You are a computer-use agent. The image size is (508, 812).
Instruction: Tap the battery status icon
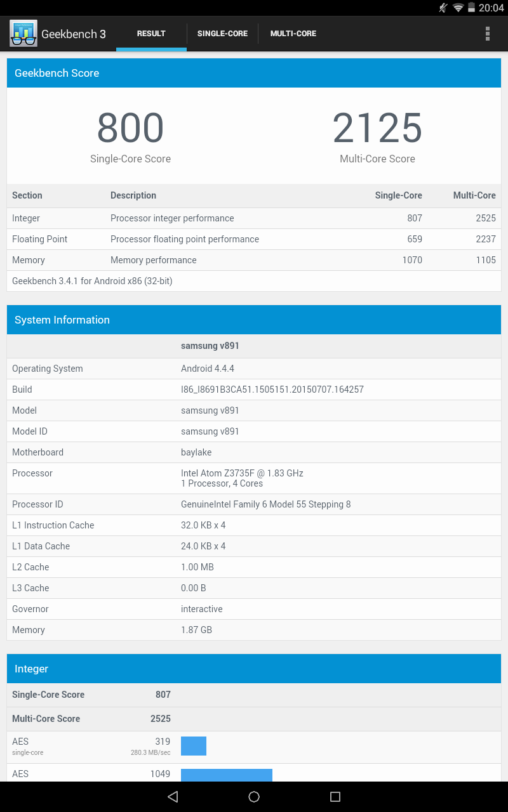coord(472,8)
